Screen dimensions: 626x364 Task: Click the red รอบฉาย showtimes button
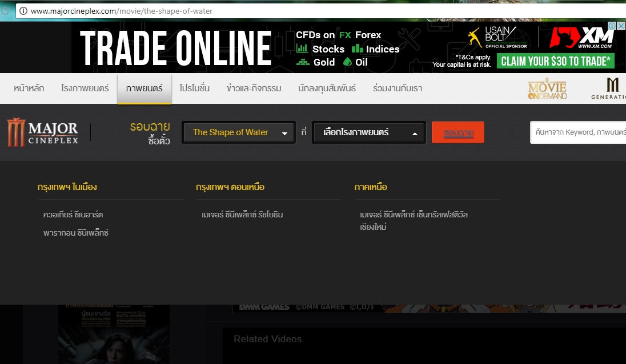(x=458, y=132)
